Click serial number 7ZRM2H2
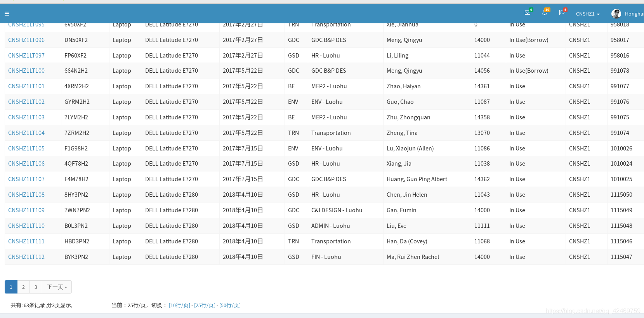 [x=77, y=133]
